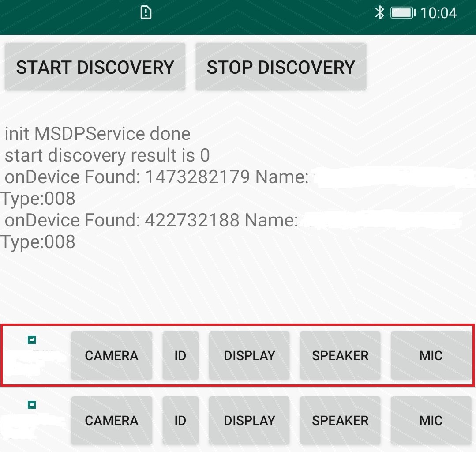476x452 pixels.
Task: Select CAMERA in the second device row
Action: [x=112, y=420]
